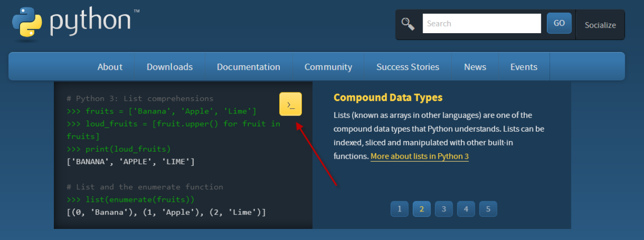Image resolution: width=644 pixels, height=240 pixels.
Task: Click into the Search text field
Action: [x=481, y=24]
